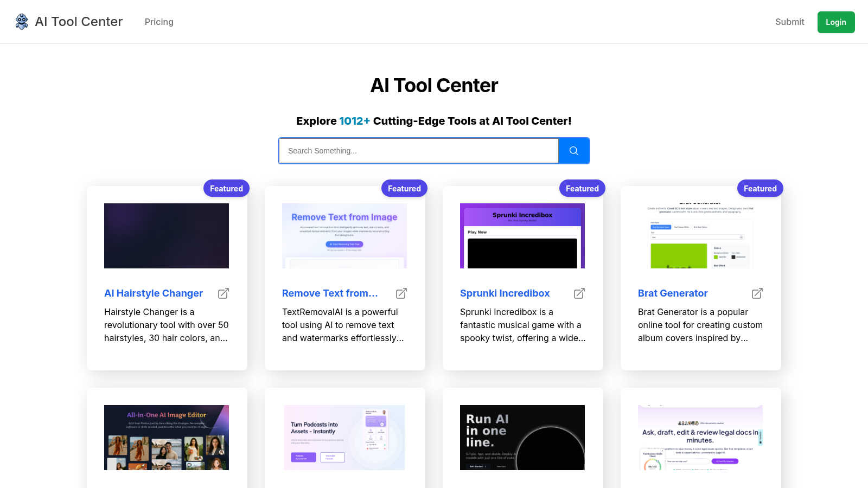This screenshot has height=488, width=868.
Task: Click the AI Tool Center header brand text
Action: point(79,22)
